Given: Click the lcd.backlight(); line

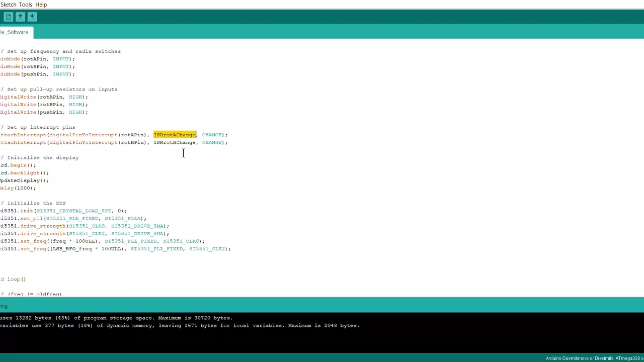Looking at the screenshot, I should pyautogui.click(x=25, y=173).
